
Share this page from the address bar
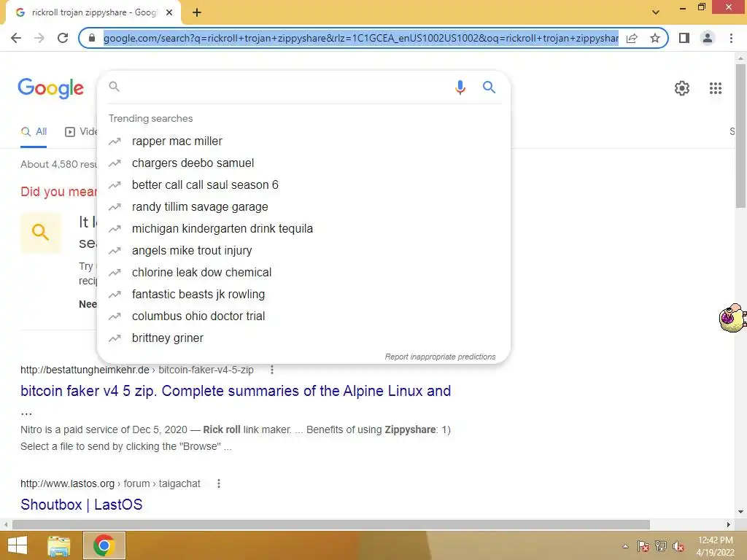tap(632, 38)
